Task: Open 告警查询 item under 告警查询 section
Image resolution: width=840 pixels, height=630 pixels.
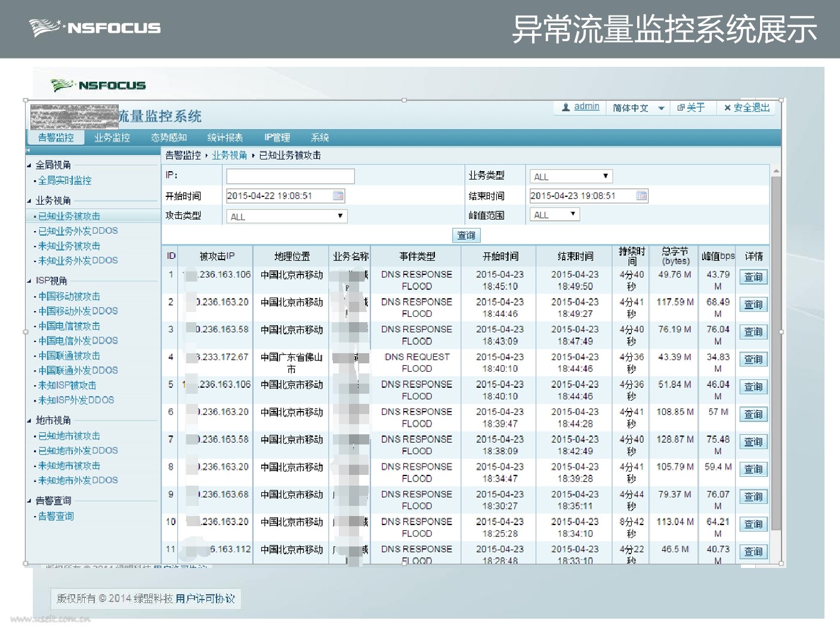Action: [56, 516]
